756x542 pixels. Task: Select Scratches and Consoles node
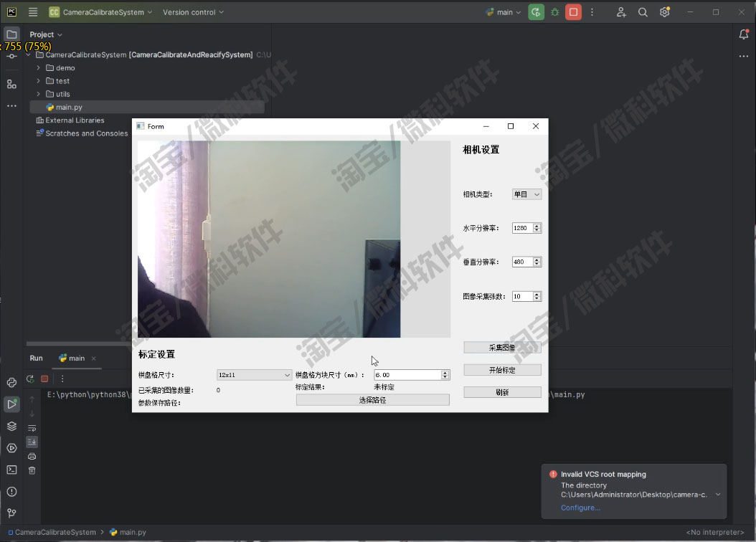[82, 133]
